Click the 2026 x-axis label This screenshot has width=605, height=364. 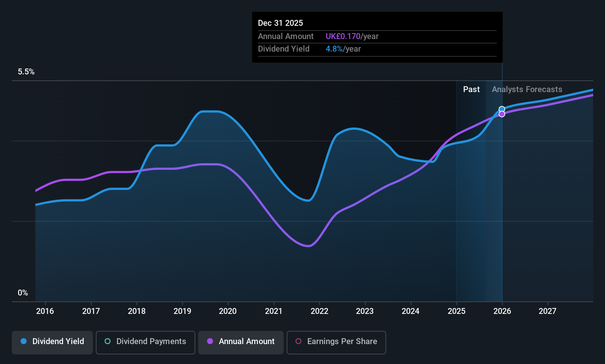point(502,311)
